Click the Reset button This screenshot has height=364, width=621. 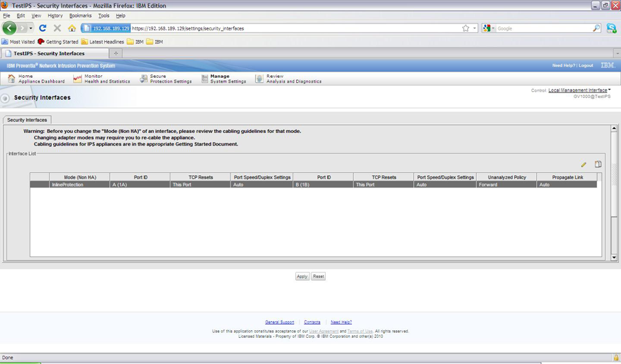(318, 276)
